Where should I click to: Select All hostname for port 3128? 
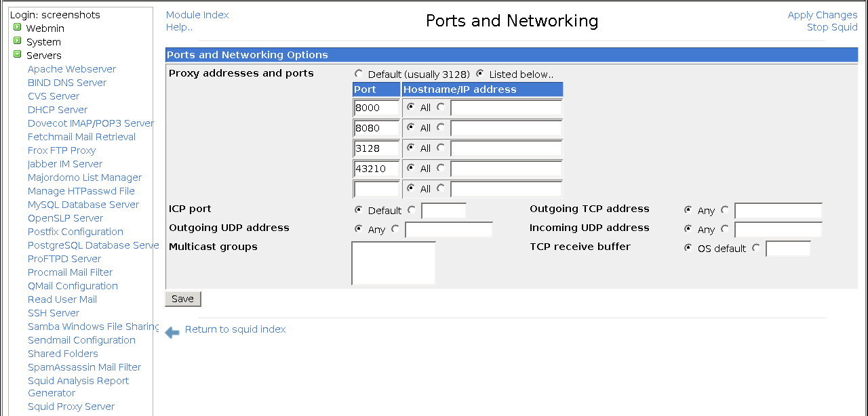pyautogui.click(x=411, y=148)
